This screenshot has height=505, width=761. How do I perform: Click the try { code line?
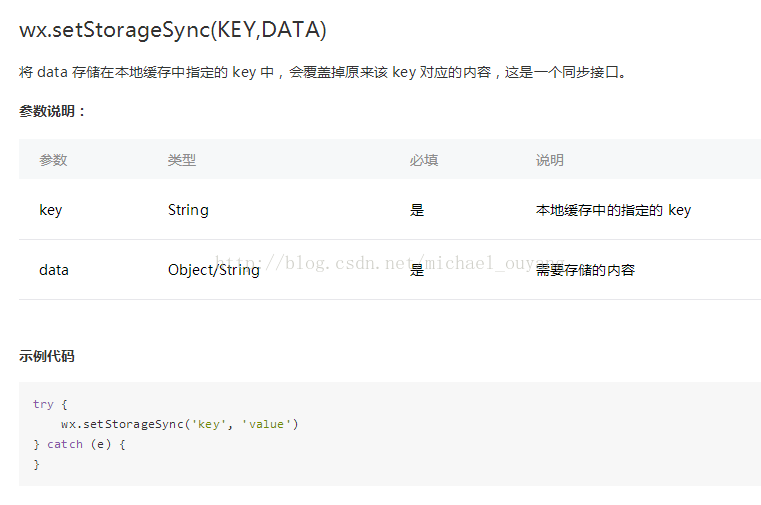point(50,404)
